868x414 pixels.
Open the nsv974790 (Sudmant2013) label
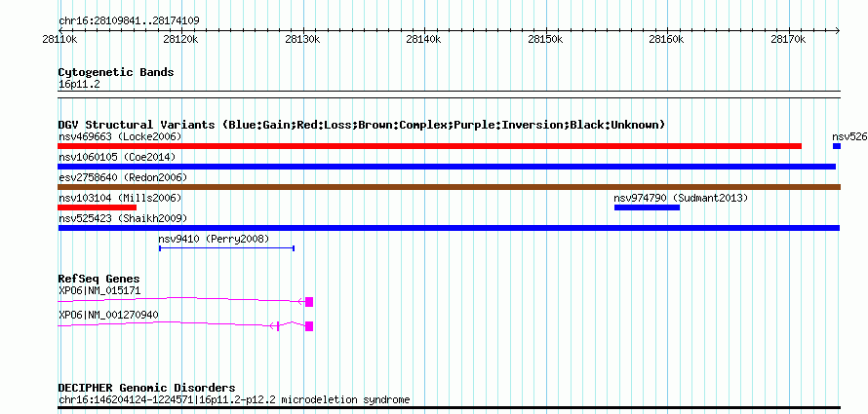[x=681, y=198]
